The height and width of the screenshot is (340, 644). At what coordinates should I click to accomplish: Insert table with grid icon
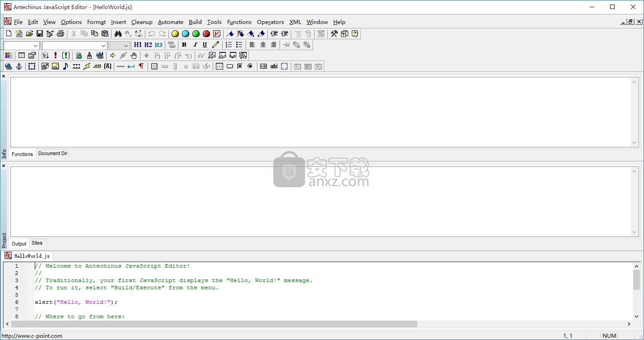click(154, 66)
